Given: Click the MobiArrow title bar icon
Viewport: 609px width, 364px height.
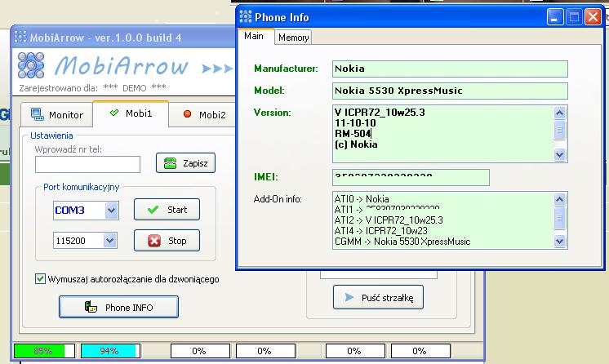Looking at the screenshot, I should pyautogui.click(x=20, y=38).
